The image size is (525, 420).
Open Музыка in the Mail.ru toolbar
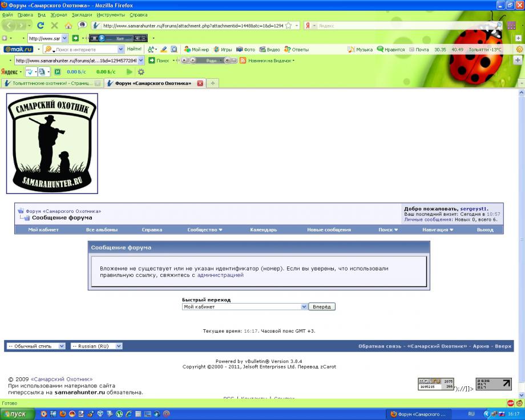click(x=361, y=50)
